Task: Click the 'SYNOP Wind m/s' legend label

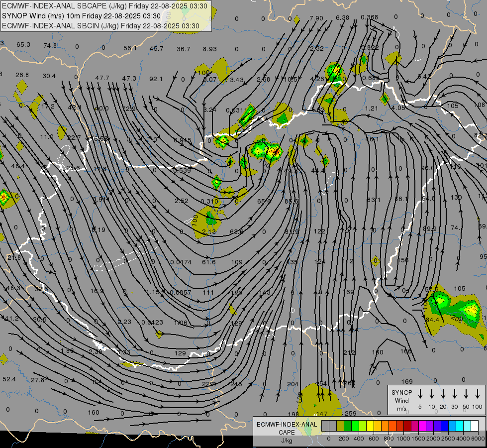Action: pos(401,400)
